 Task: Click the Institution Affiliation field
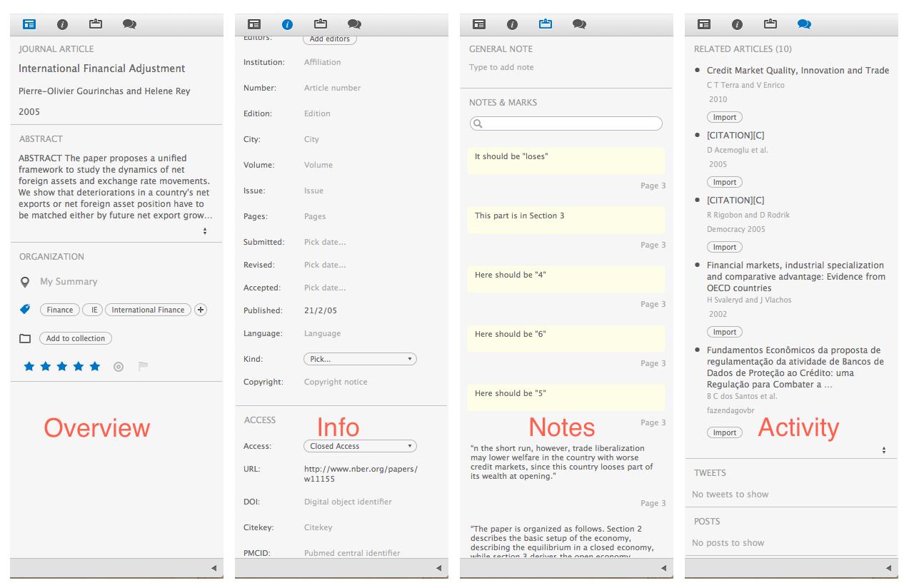point(323,62)
